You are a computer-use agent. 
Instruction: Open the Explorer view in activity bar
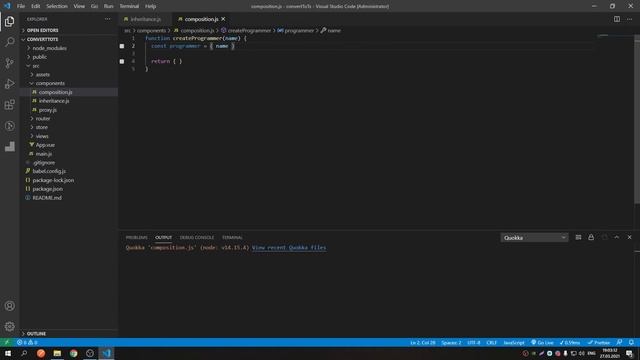click(9, 21)
